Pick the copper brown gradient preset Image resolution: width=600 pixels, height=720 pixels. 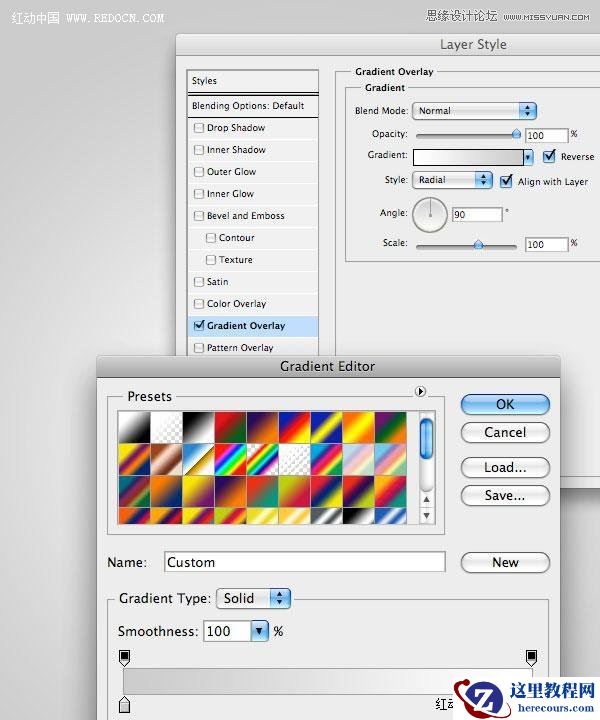point(166,459)
